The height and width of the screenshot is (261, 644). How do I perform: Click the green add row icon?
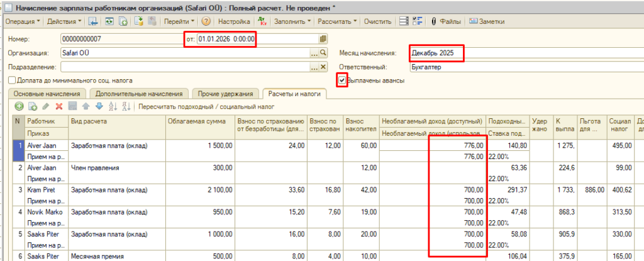click(x=19, y=107)
